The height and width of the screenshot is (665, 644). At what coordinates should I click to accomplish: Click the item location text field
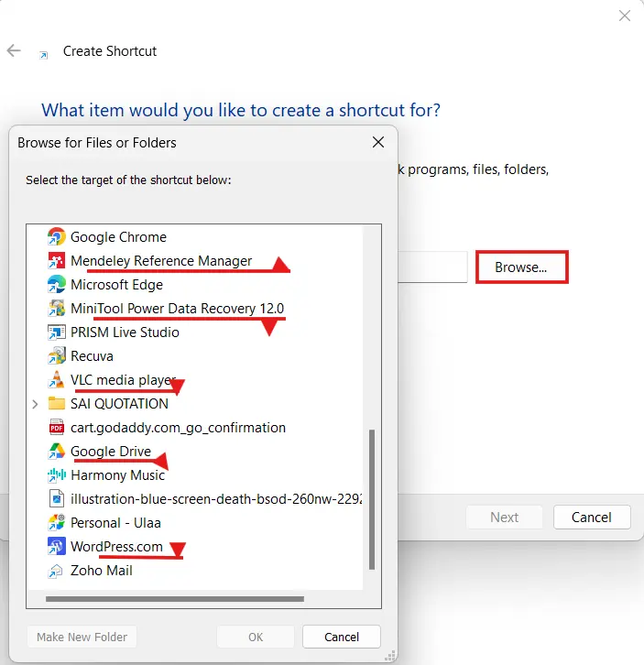coord(431,267)
